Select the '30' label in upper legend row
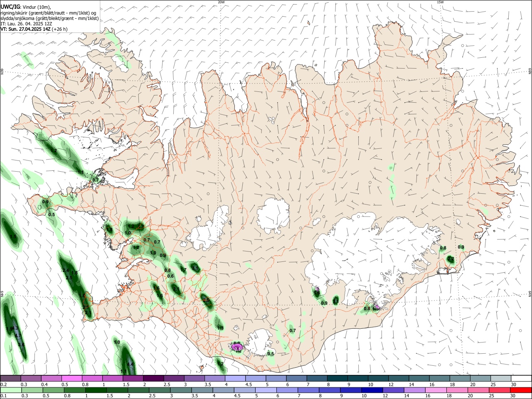 click(x=514, y=384)
